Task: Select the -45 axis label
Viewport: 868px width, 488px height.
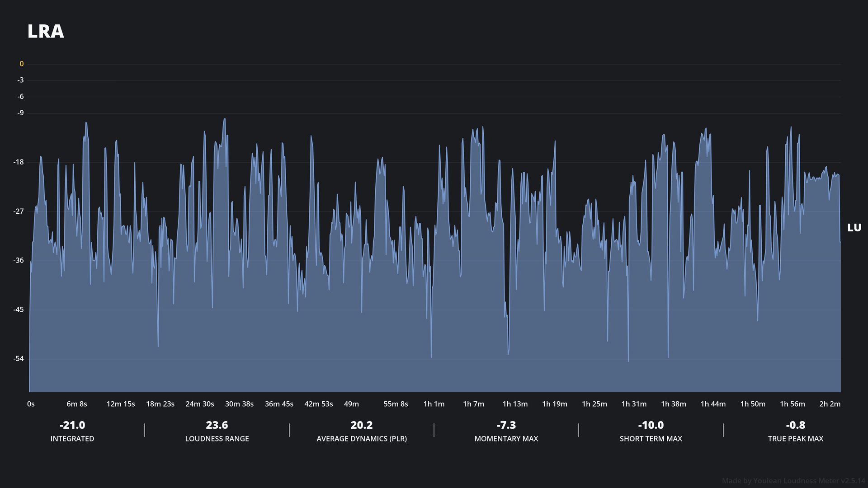Action: click(x=19, y=310)
